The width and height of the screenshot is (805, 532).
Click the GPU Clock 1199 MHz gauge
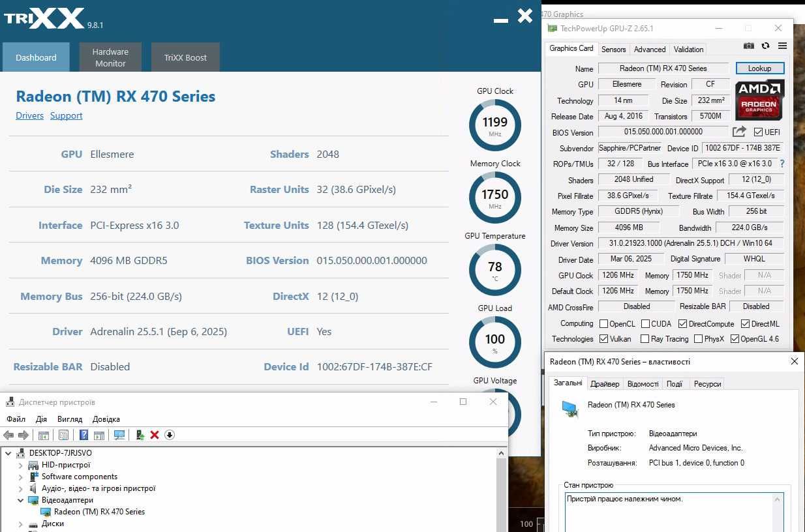pos(495,125)
